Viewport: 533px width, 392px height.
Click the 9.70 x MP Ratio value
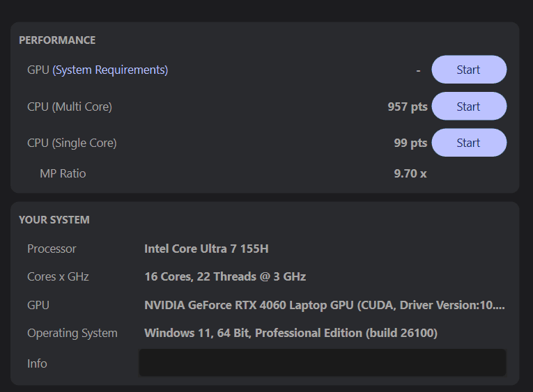[410, 173]
